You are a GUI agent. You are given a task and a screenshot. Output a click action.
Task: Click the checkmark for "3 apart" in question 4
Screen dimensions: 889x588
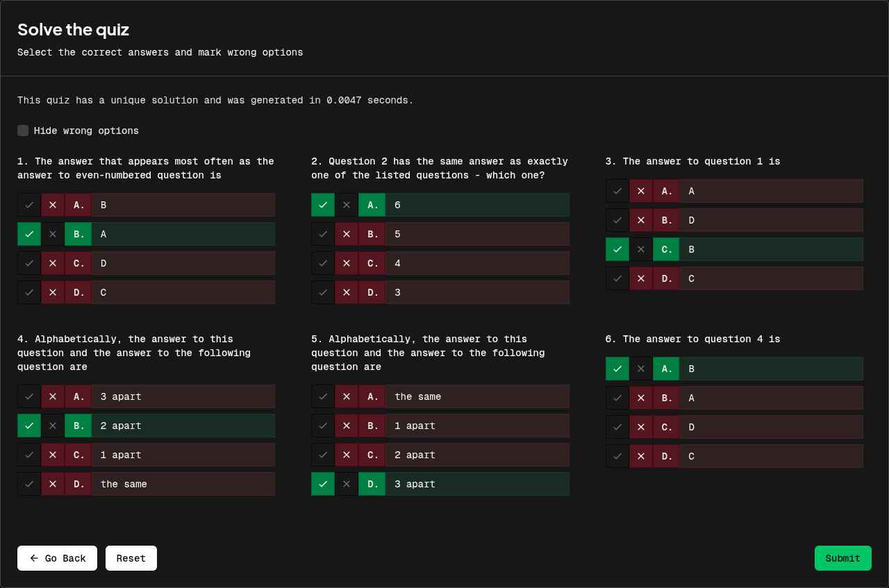(28, 396)
